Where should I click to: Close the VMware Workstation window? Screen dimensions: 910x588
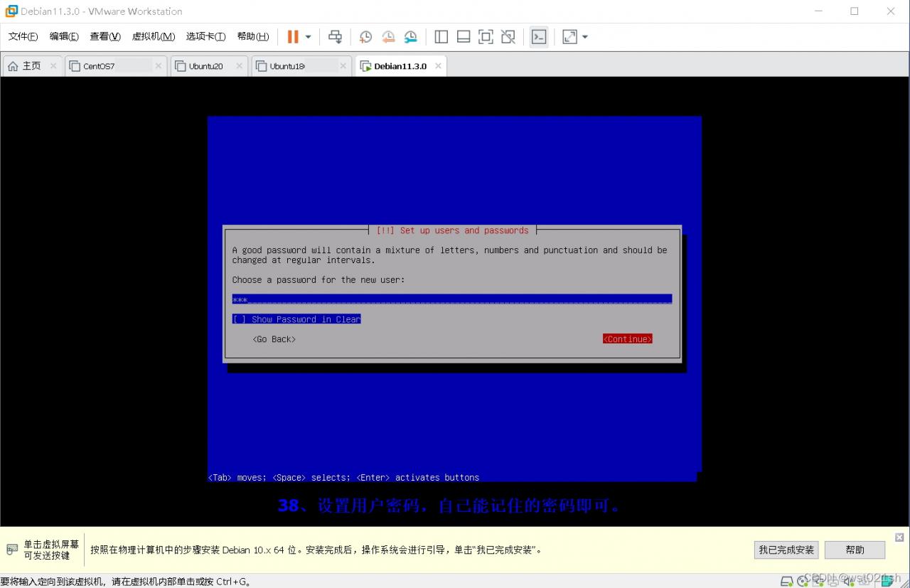(891, 11)
